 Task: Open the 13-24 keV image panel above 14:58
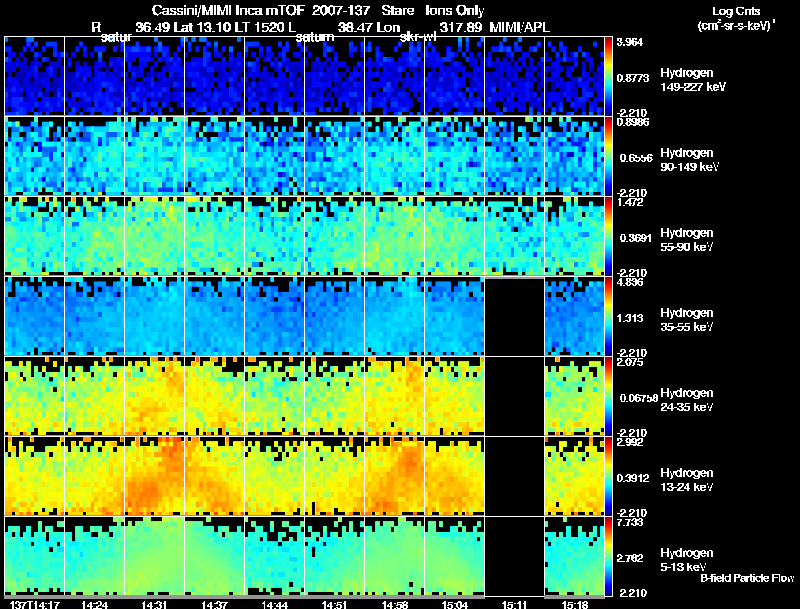tap(394, 476)
